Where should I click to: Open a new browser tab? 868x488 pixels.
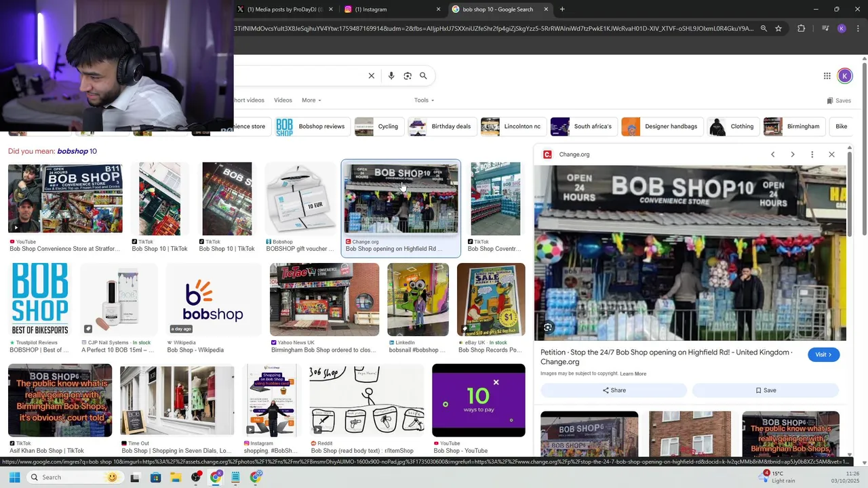coord(562,9)
